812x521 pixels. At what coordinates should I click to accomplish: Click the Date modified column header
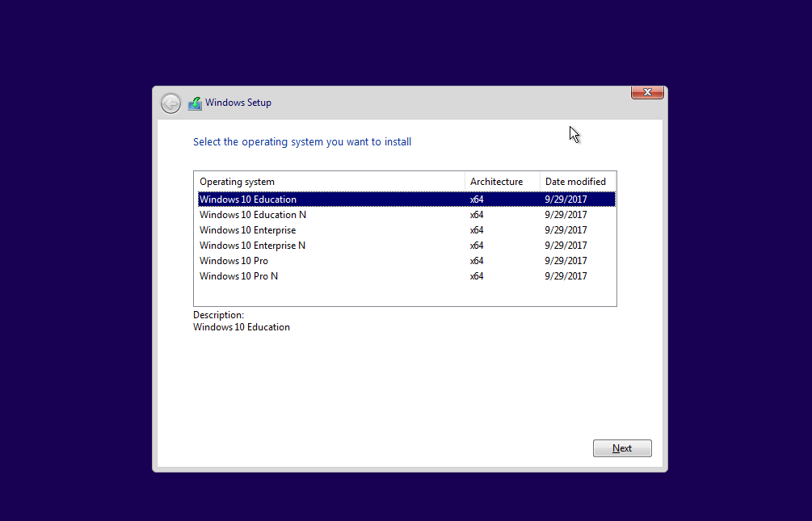pos(578,182)
